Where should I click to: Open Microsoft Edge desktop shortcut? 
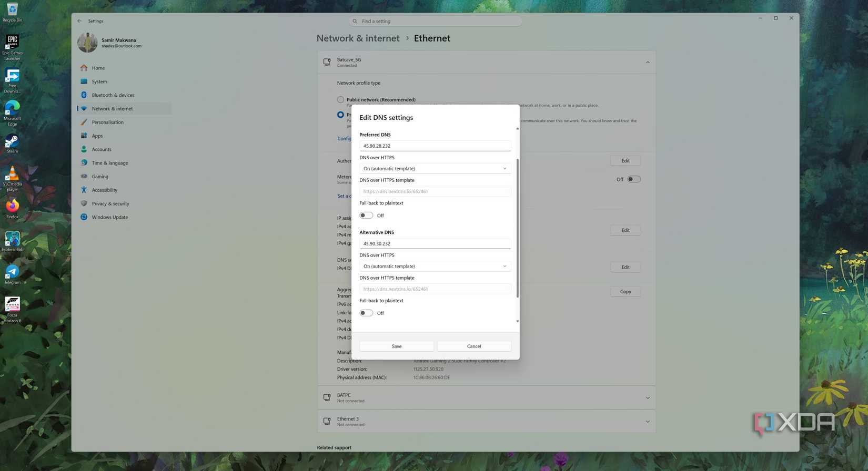coord(12,113)
